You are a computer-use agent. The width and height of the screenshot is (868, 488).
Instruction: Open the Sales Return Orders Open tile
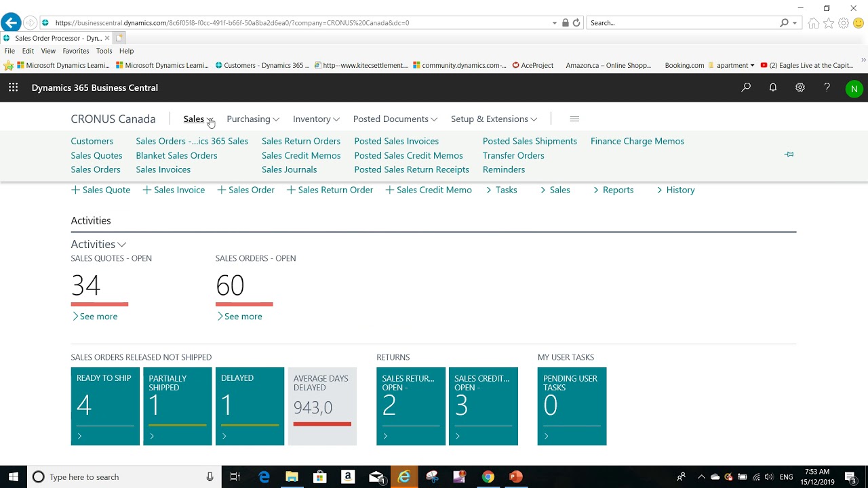click(x=411, y=406)
